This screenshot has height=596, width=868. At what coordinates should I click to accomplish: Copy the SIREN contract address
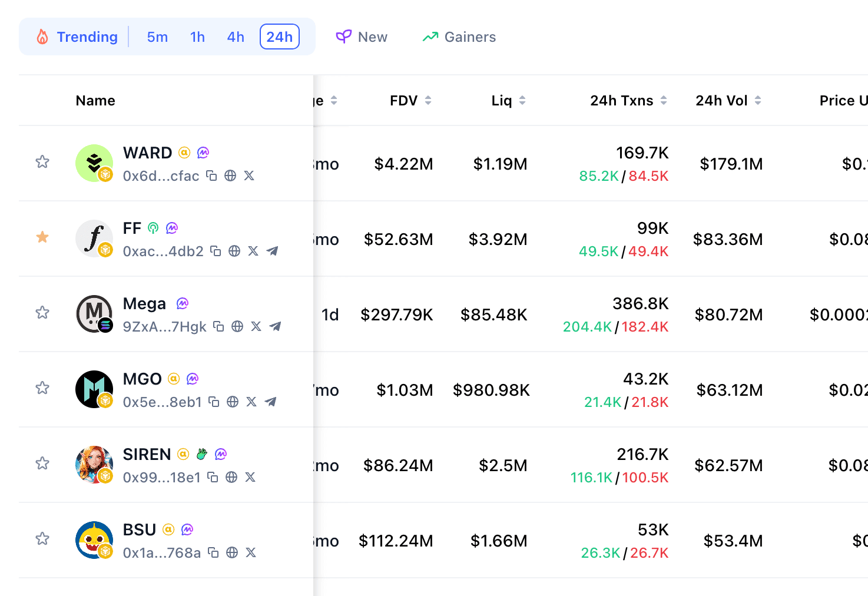click(x=213, y=478)
